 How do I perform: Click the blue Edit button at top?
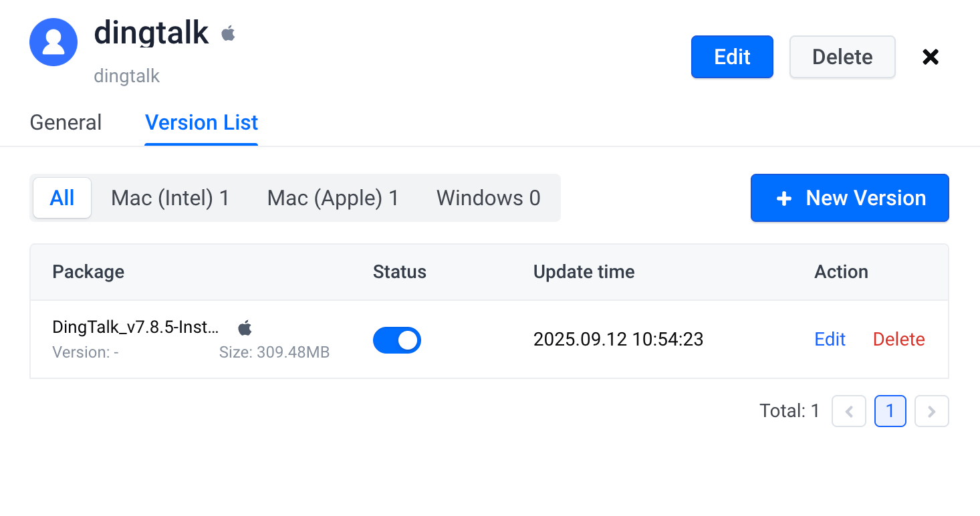click(x=732, y=57)
